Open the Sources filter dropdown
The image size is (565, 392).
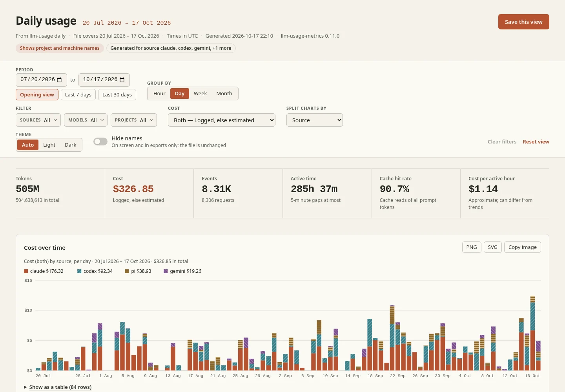coord(38,120)
